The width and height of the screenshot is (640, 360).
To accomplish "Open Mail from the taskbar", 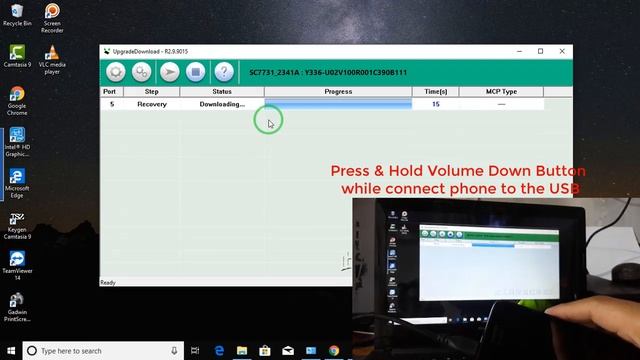I will [288, 351].
